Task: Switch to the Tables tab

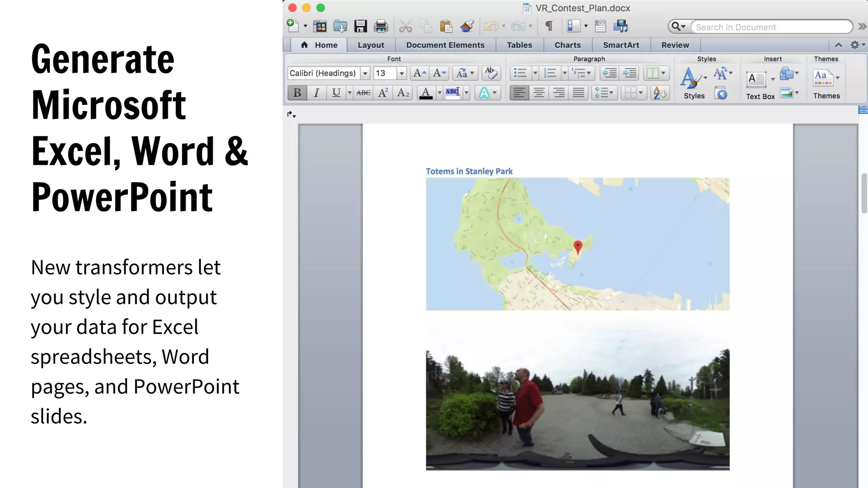Action: point(519,45)
